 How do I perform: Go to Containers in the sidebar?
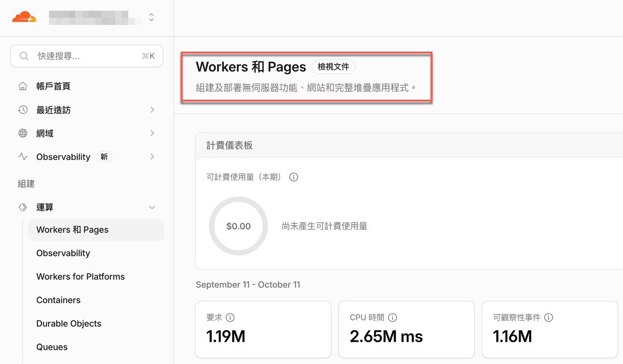(x=58, y=300)
